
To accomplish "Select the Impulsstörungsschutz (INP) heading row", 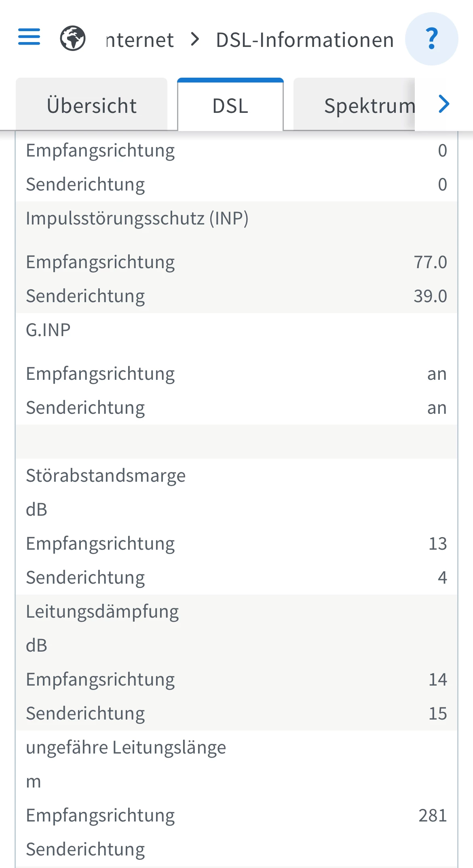I will [x=137, y=218].
